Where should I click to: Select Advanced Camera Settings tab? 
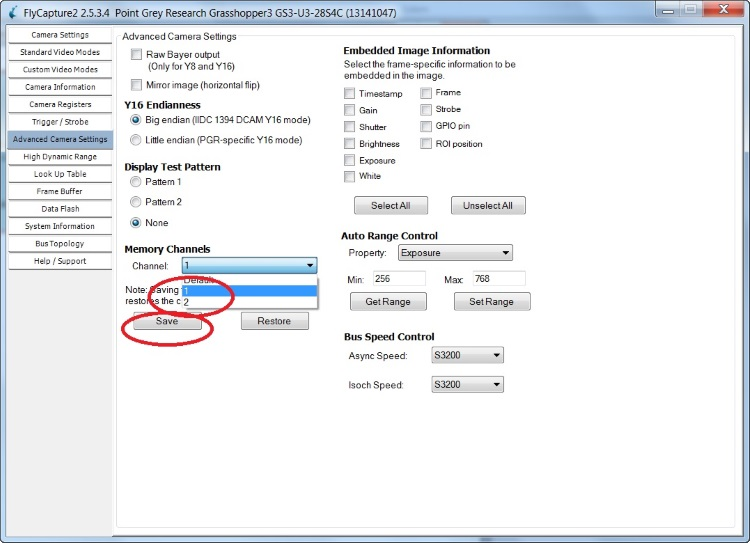tap(60, 139)
